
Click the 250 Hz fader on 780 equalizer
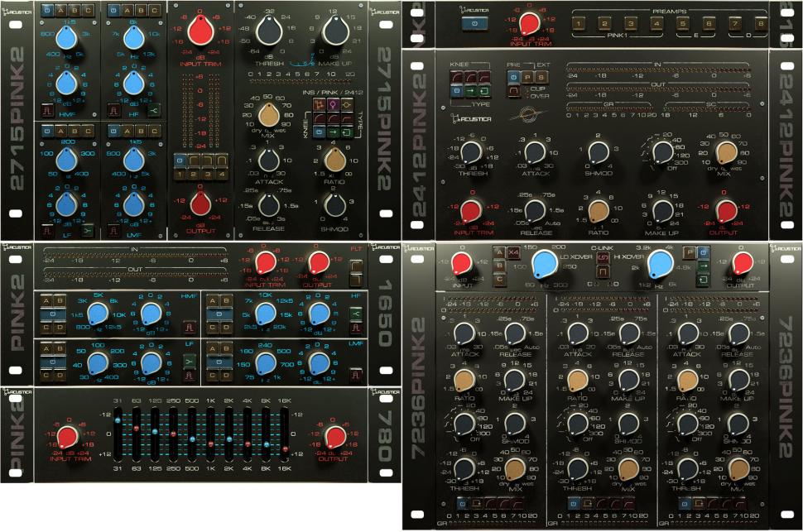click(x=173, y=433)
